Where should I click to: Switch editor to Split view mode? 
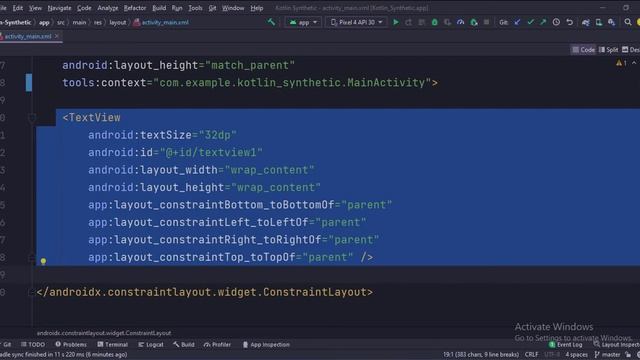point(608,50)
